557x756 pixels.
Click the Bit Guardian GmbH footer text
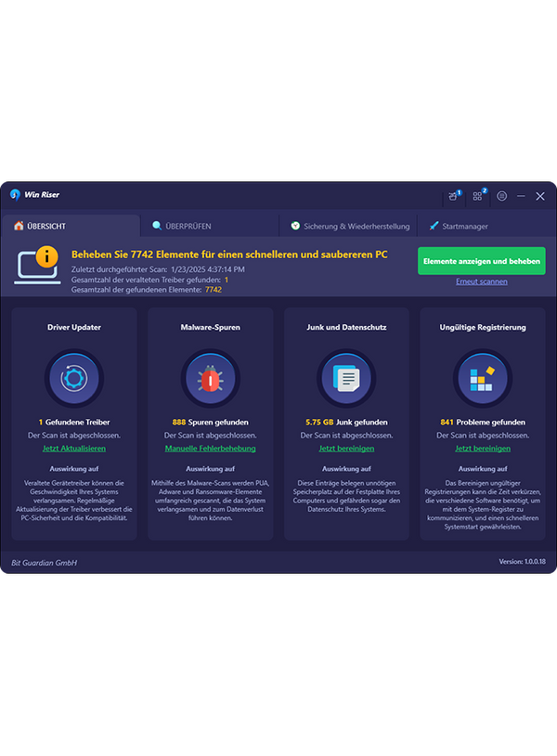(45, 563)
